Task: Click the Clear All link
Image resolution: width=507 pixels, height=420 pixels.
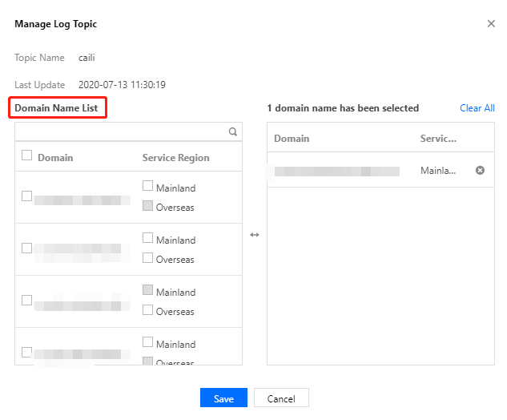Action: pyautogui.click(x=477, y=108)
